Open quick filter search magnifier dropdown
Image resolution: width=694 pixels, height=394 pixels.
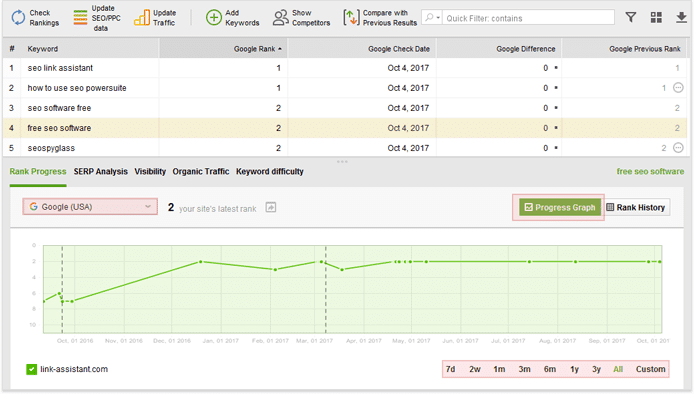point(432,18)
